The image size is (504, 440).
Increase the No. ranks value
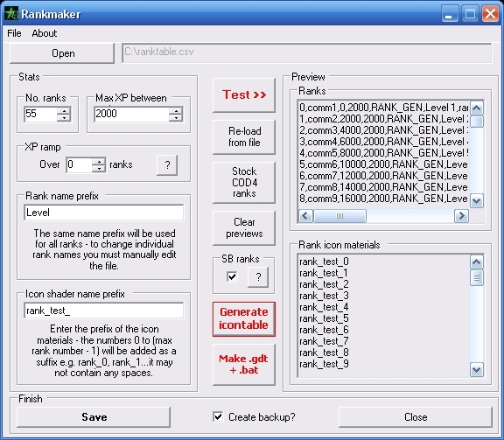(x=64, y=111)
